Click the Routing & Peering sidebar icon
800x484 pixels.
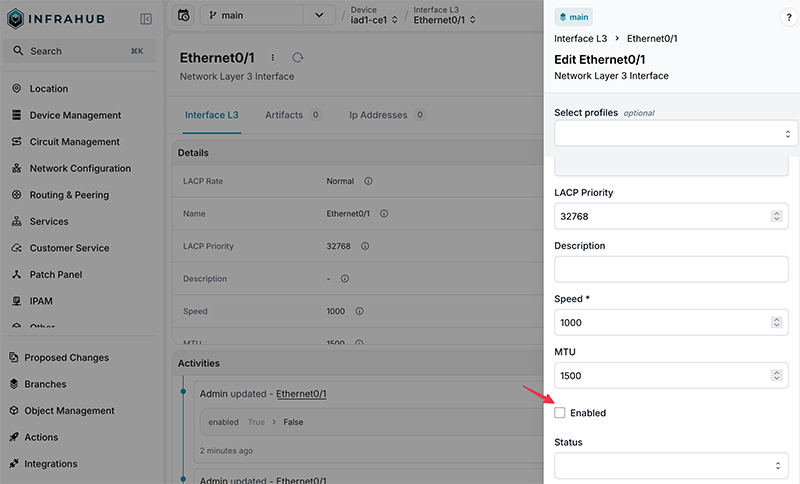click(x=17, y=194)
